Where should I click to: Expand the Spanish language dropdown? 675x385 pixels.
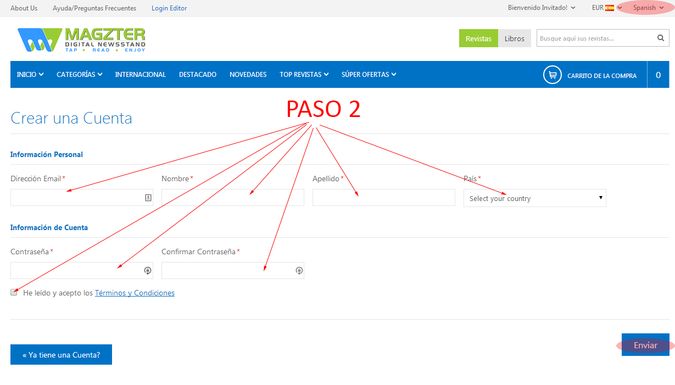pos(648,8)
